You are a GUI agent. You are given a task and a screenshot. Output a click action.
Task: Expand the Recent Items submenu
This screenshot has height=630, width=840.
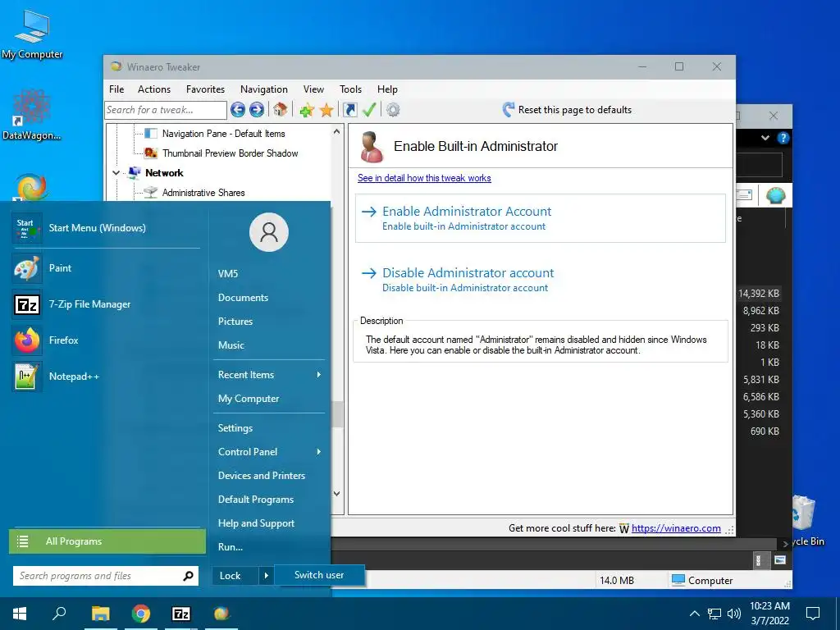[x=319, y=374]
